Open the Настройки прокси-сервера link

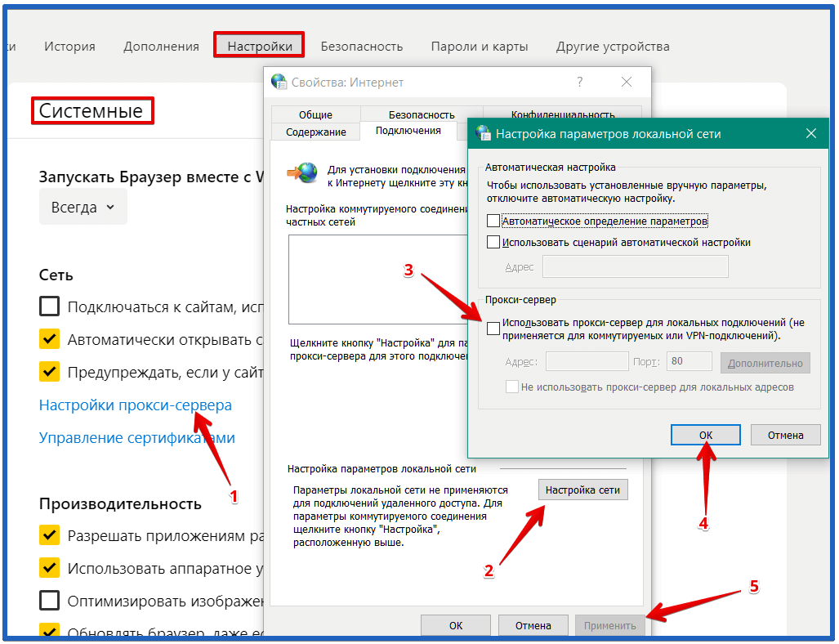point(136,405)
